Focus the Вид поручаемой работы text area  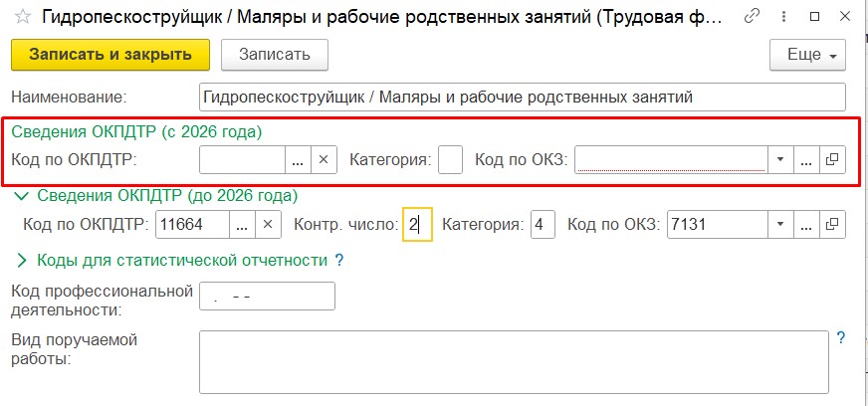(x=514, y=362)
